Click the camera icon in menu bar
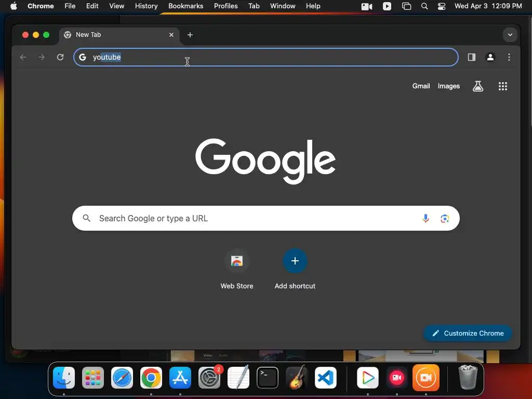Viewport: 532px width, 399px height. pos(367,6)
